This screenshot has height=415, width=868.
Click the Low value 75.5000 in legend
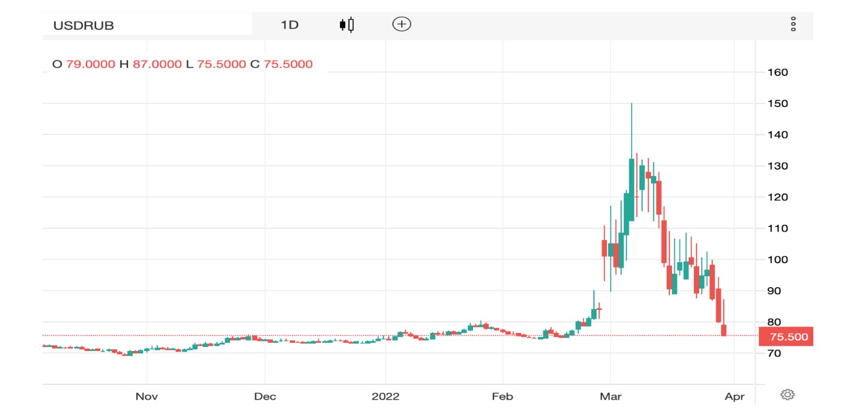point(222,65)
